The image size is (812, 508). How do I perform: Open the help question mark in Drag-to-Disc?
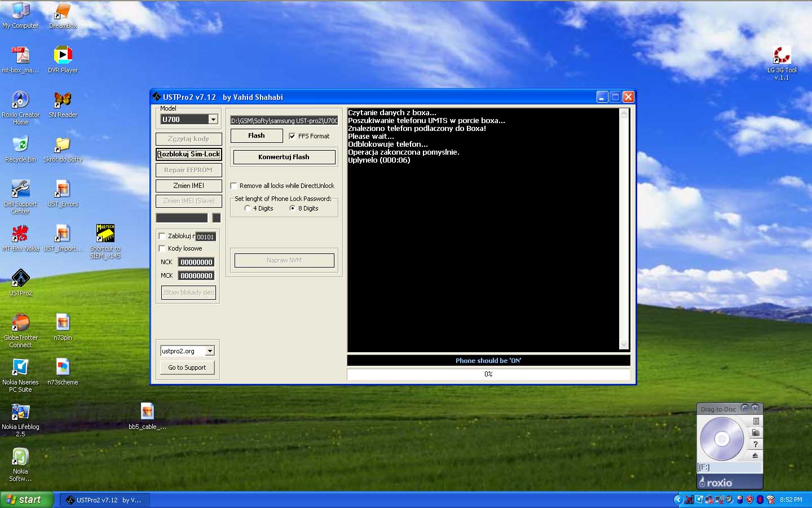click(x=755, y=444)
